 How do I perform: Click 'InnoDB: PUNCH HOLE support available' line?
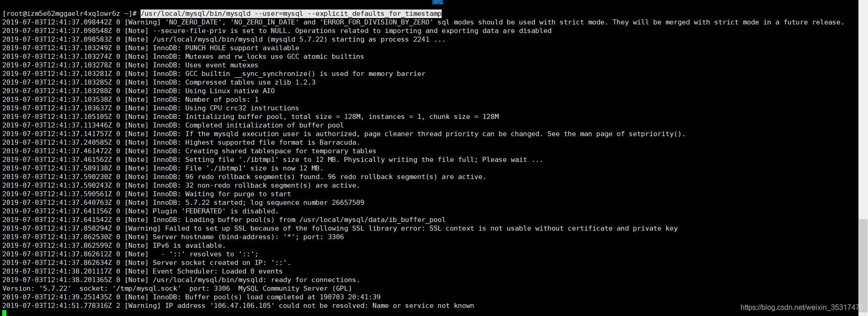(151, 48)
